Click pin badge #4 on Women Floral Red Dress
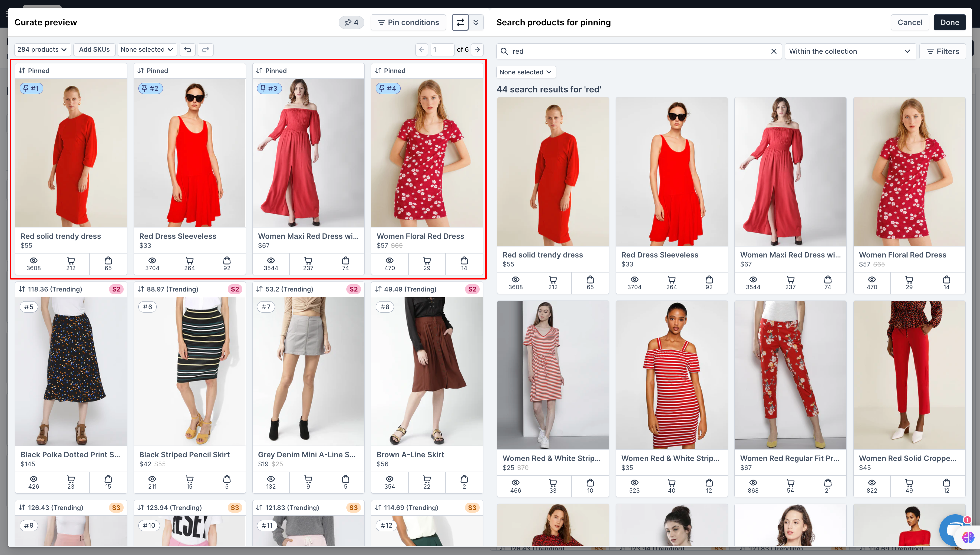This screenshot has width=980, height=555. click(388, 88)
